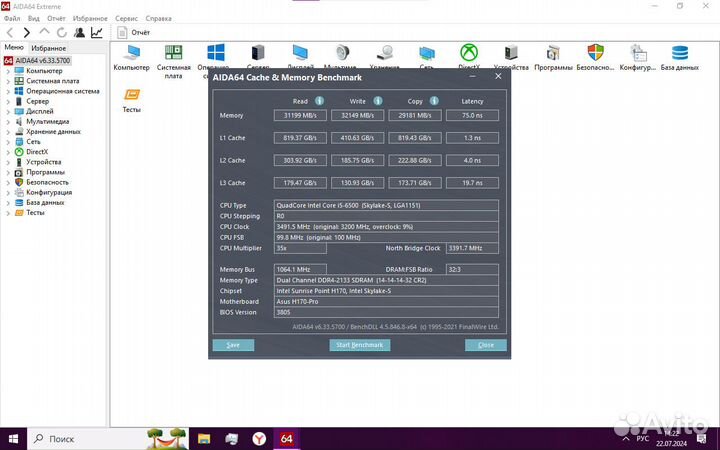Viewport: 720px width, 450px height.
Task: Expand the Компьютер tree node
Action: point(8,71)
